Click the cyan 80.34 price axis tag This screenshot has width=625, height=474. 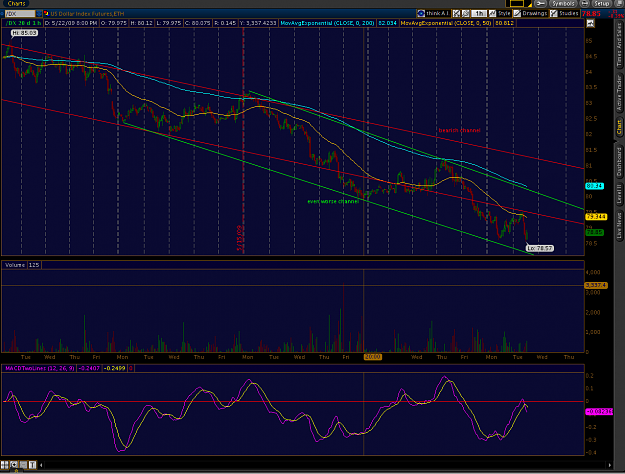point(594,186)
